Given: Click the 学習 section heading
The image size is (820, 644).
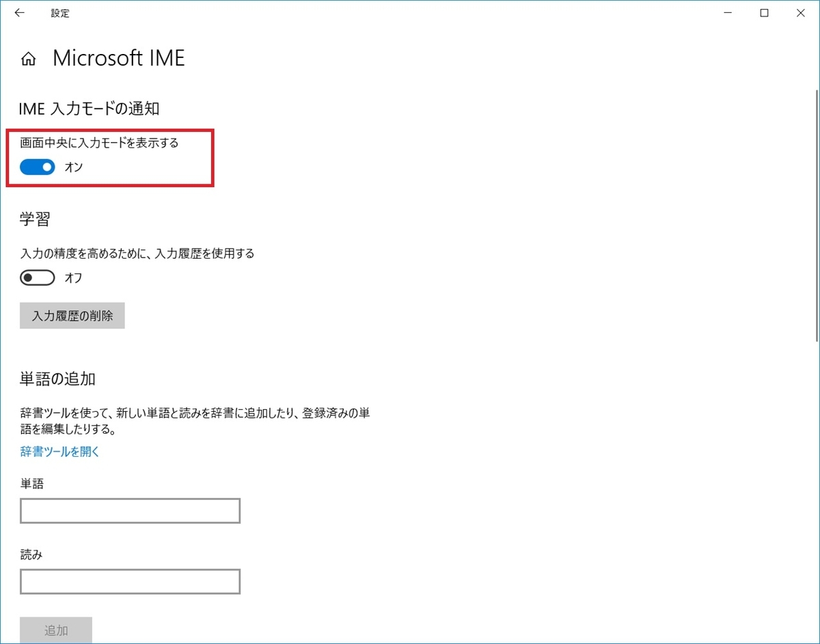Looking at the screenshot, I should [x=36, y=220].
